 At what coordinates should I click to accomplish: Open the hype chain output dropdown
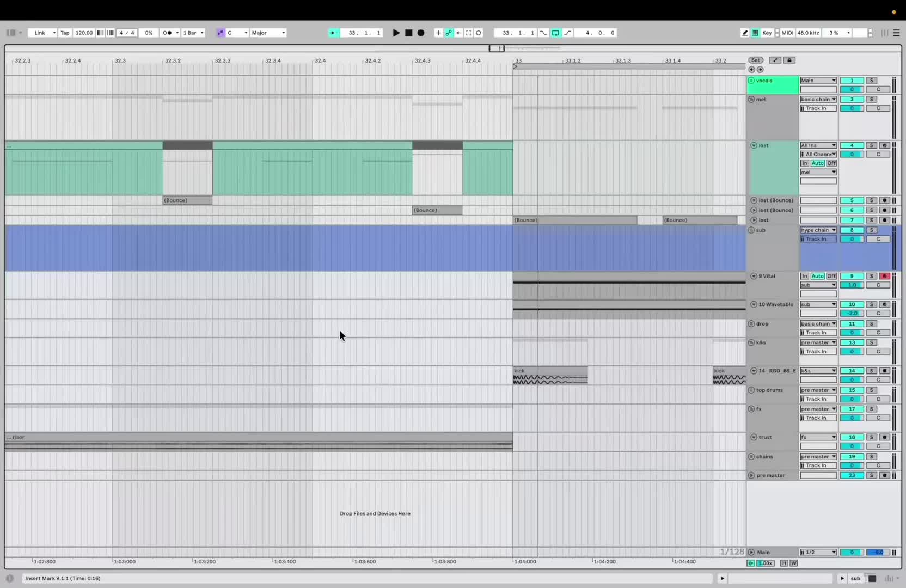tap(818, 230)
